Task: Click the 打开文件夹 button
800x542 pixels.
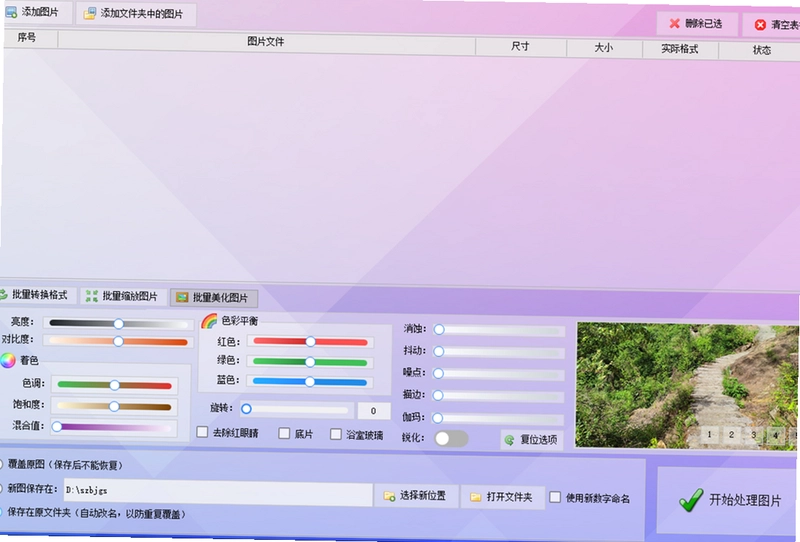Action: point(502,497)
